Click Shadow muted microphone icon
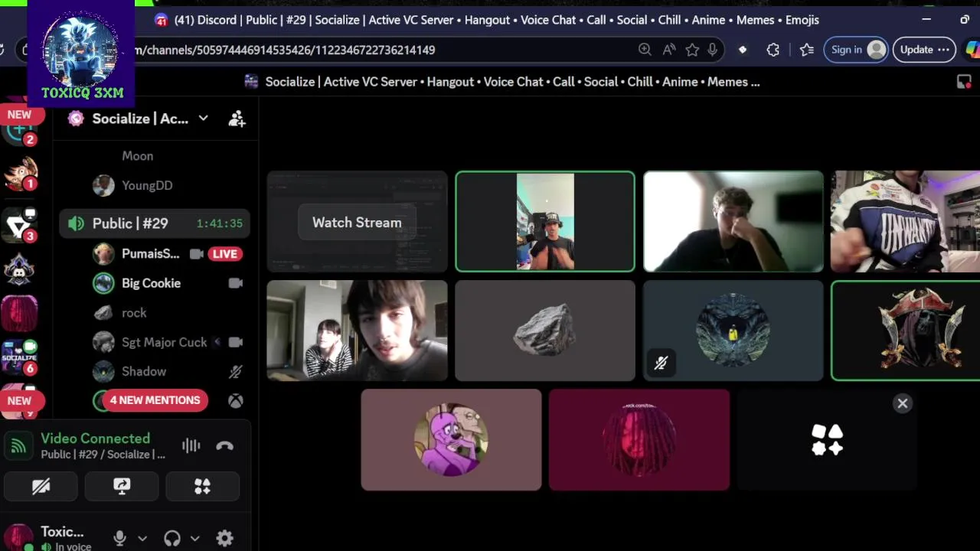 [x=236, y=371]
